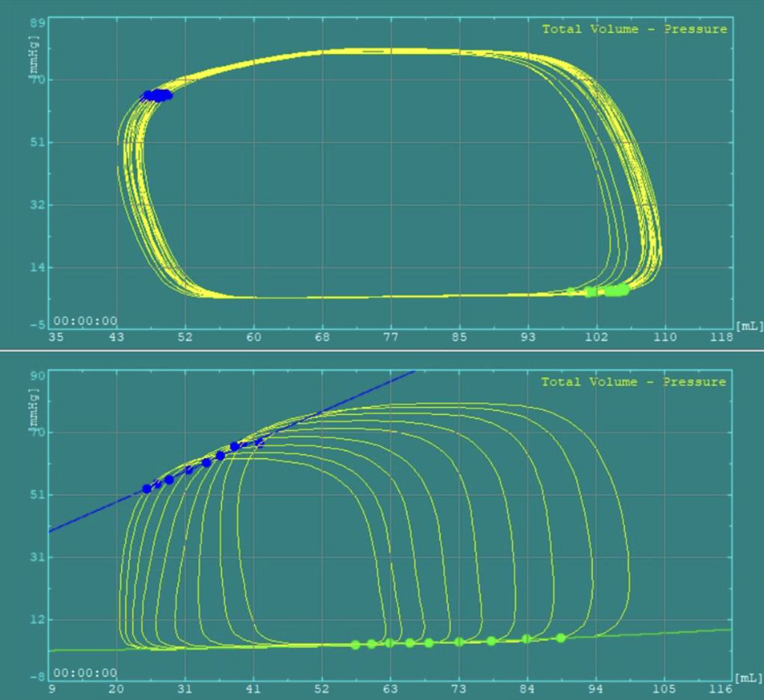Click the 105 x-axis tick label
This screenshot has width=764, height=700.
click(664, 689)
